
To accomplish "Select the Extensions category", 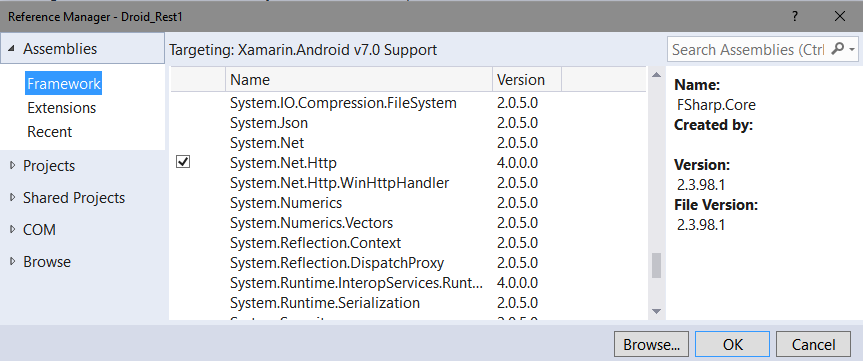I will tap(62, 108).
